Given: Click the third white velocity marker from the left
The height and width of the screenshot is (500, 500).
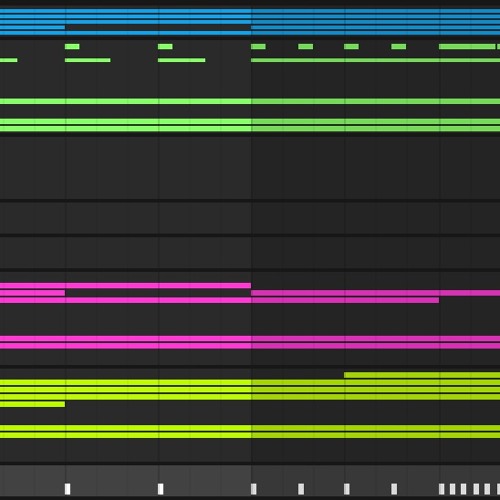Looking at the screenshot, I should (254, 489).
